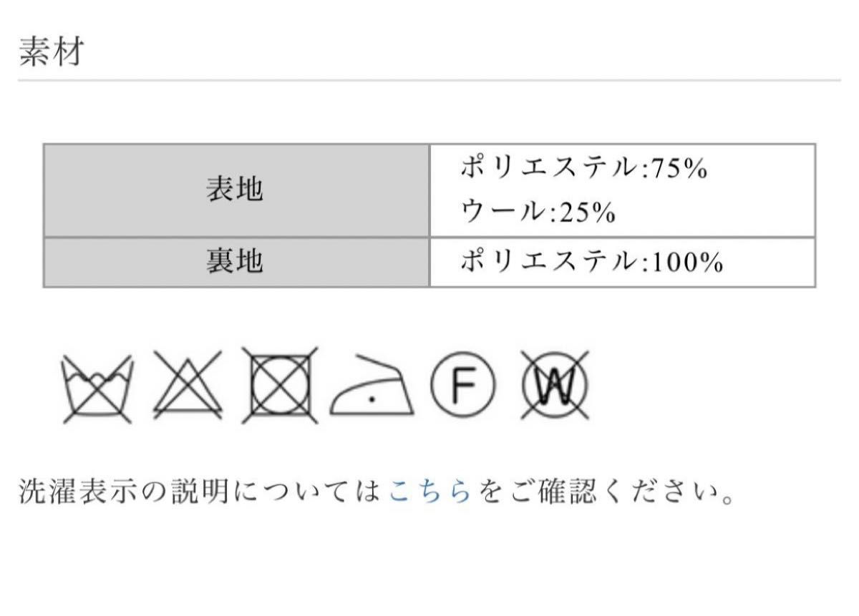859x616 pixels.
Task: Click the 洗濯表示の説明については text
Action: click(203, 493)
